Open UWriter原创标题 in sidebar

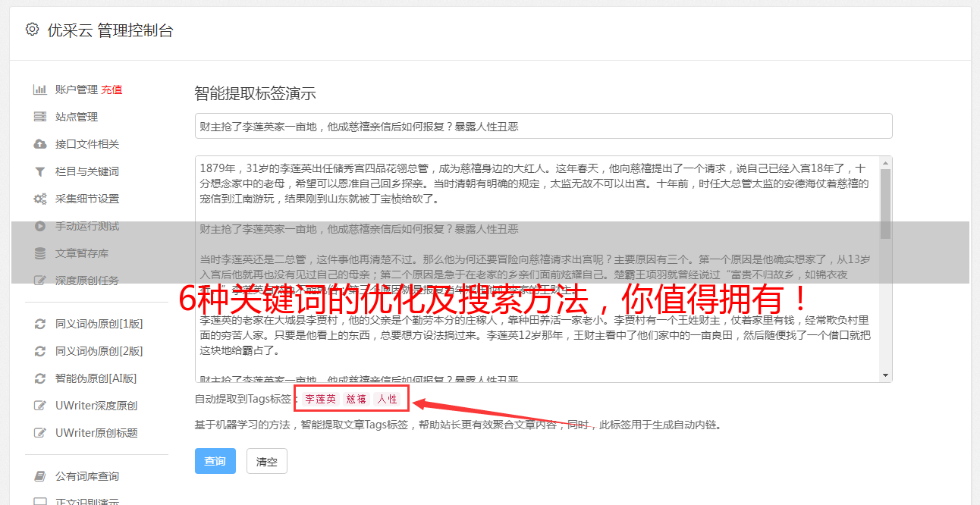96,433
